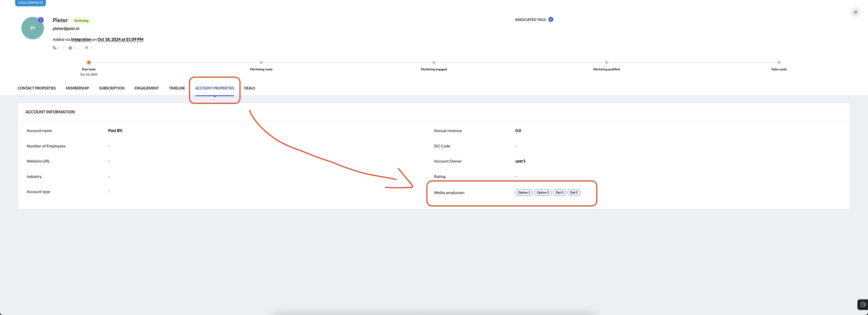View the Timeline tab
The image size is (868, 315).
coord(177,88)
